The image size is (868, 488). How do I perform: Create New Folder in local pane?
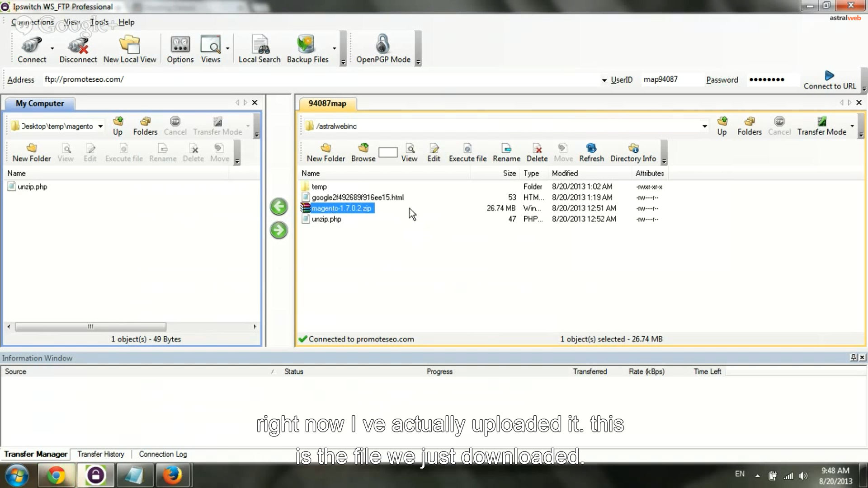[32, 153]
